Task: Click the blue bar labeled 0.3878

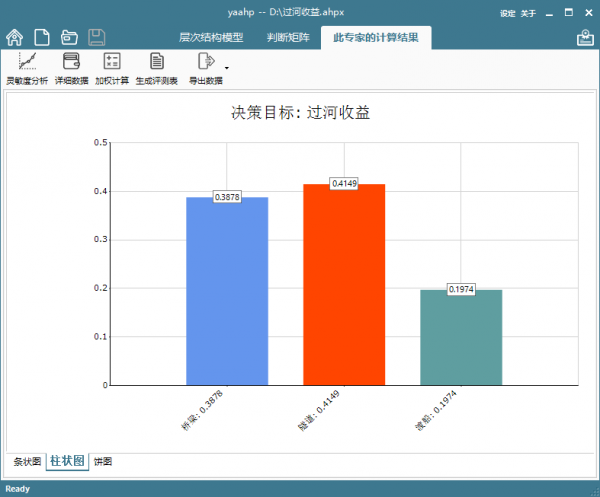Action: point(227,290)
